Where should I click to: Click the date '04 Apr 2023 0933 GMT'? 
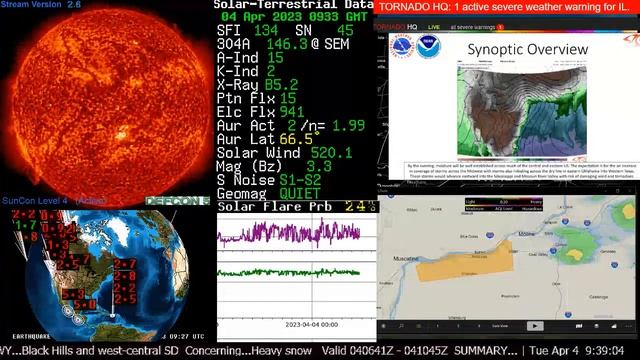point(294,17)
